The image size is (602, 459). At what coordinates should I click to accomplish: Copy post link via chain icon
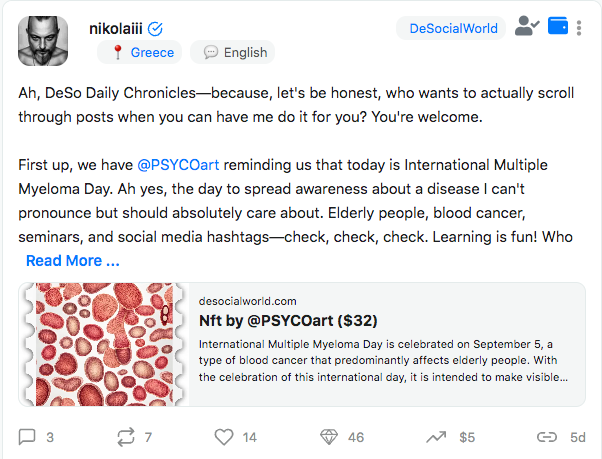click(546, 437)
